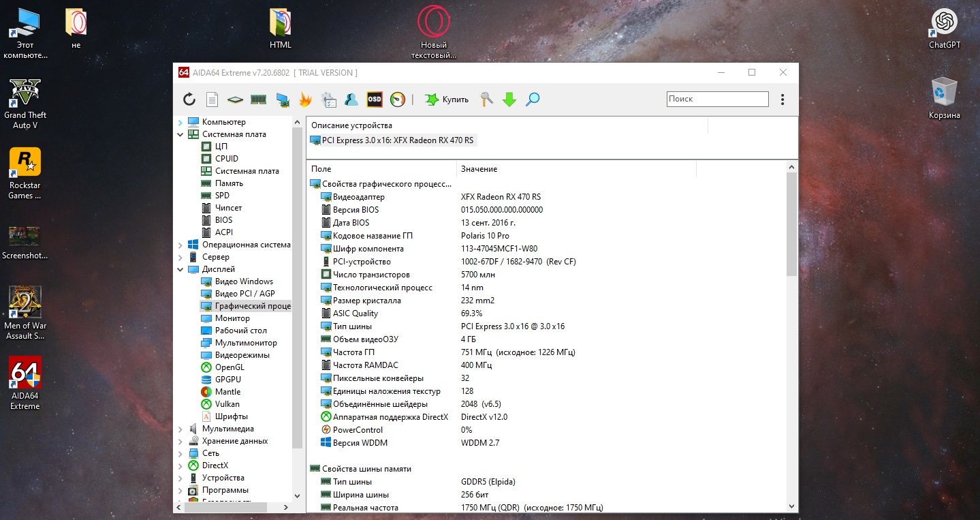Image resolution: width=980 pixels, height=520 pixels.
Task: Click the CPU chip toolbar icon
Action: tap(235, 100)
